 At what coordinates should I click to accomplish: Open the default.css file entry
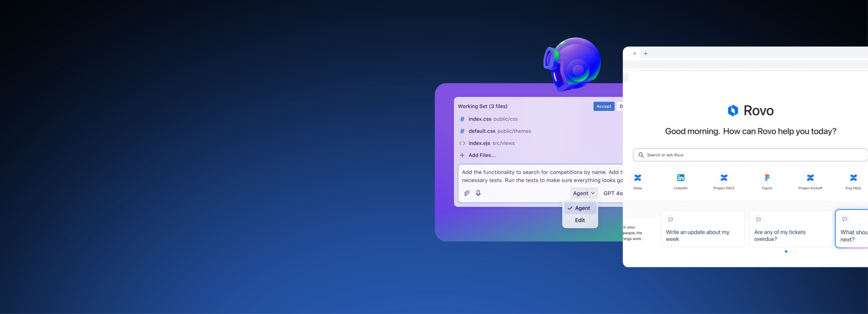click(499, 131)
